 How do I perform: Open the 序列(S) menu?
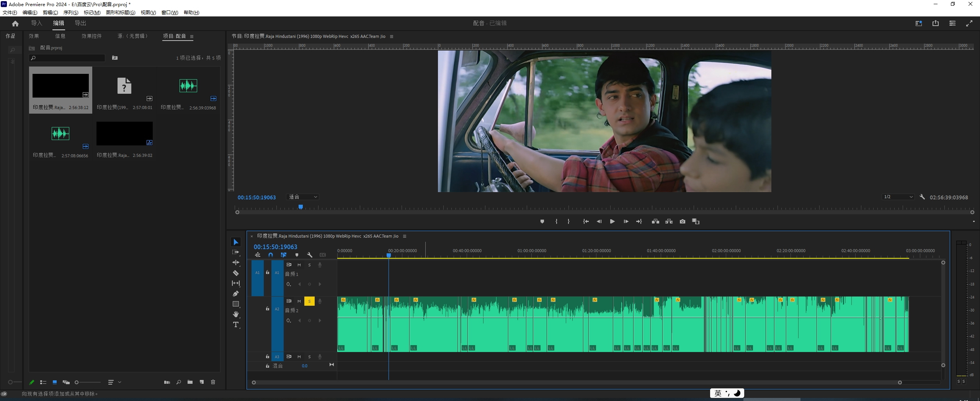tap(70, 12)
